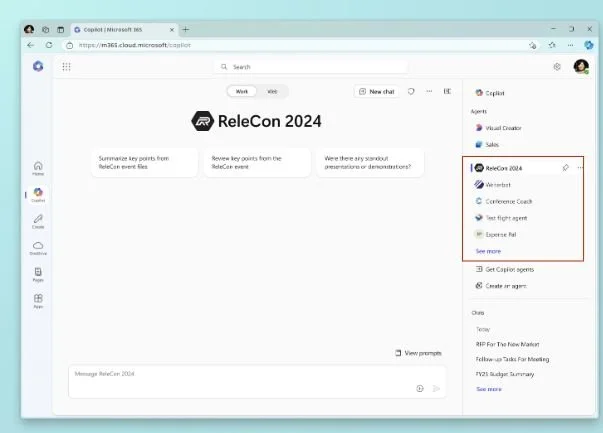
Task: Click the browser address bar URL
Action: pyautogui.click(x=135, y=45)
